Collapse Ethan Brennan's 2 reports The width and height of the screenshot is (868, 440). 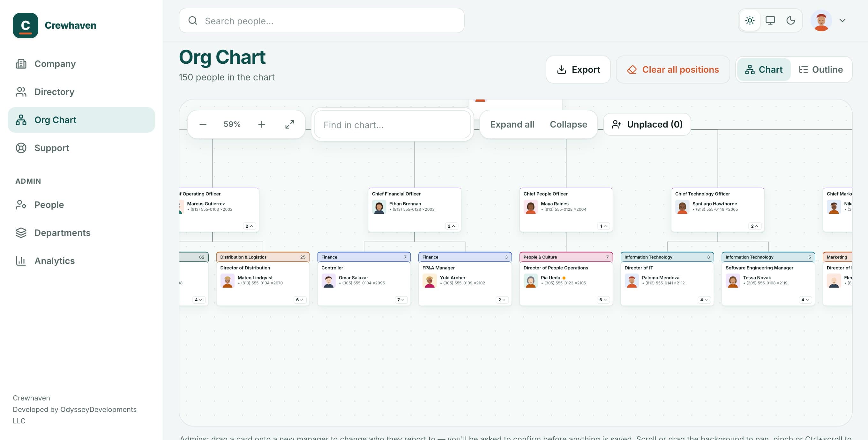451,226
